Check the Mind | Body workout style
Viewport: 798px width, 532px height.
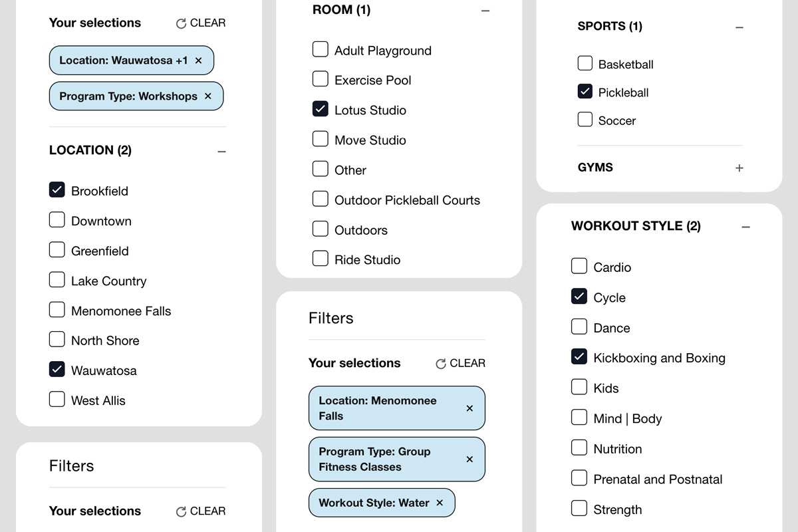coord(579,418)
